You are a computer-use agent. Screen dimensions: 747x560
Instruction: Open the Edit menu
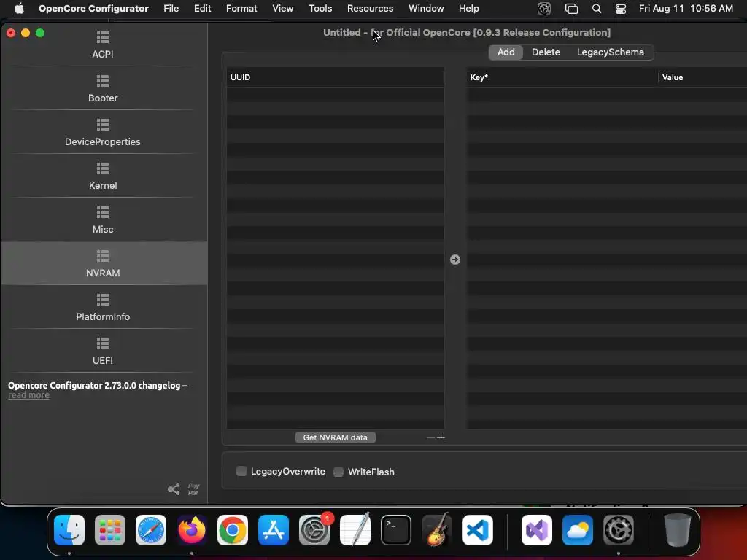(x=203, y=9)
